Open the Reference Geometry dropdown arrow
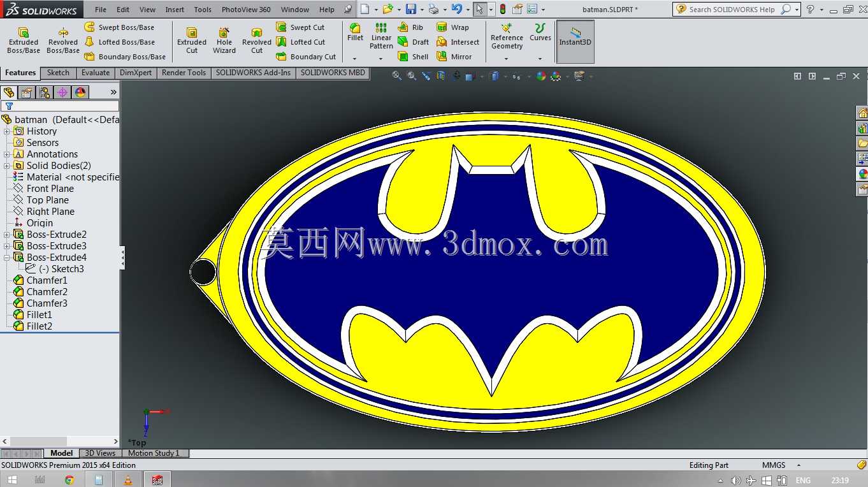868x487 pixels. (x=507, y=59)
